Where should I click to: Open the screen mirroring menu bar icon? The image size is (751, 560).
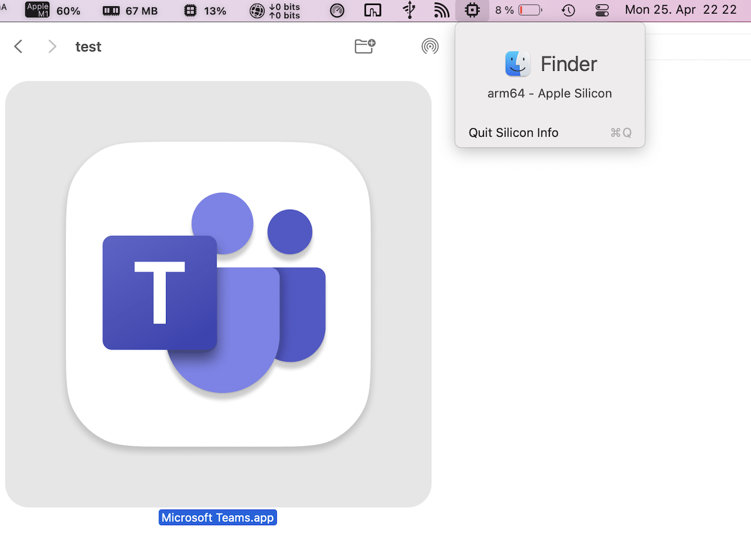coord(373,11)
